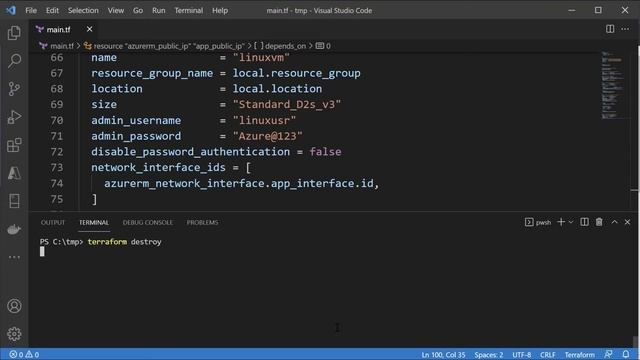
Task: Open the Selection menu
Action: pos(83,10)
